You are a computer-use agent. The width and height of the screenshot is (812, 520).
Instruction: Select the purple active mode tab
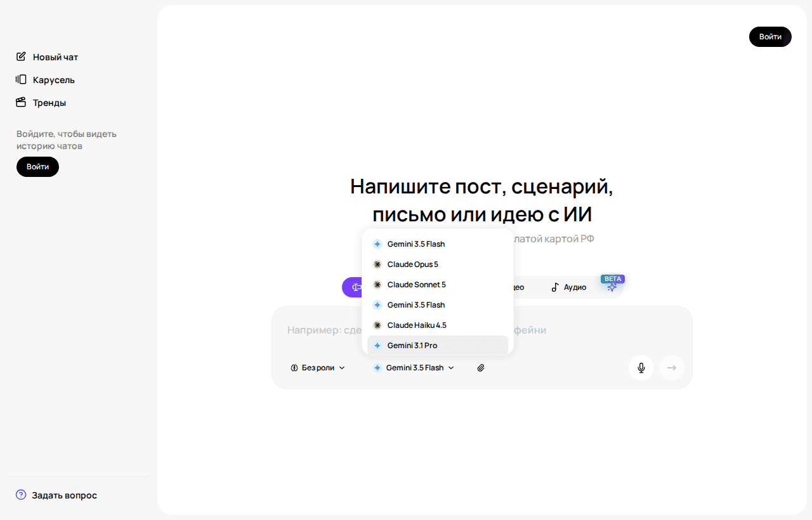point(353,287)
